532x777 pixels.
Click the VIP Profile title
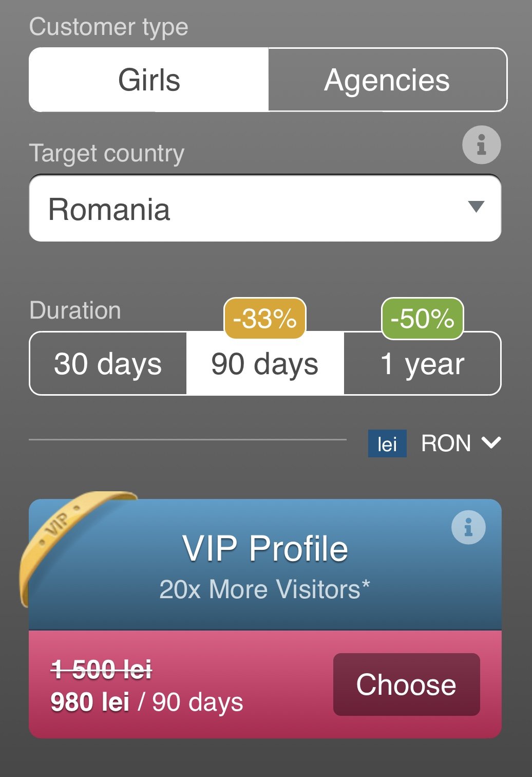(265, 549)
